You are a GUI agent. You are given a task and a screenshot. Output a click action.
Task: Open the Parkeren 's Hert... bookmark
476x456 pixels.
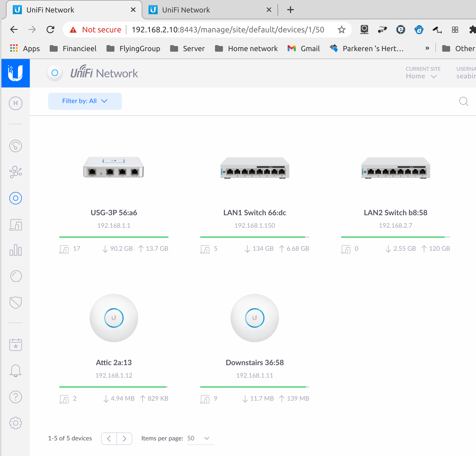point(367,49)
